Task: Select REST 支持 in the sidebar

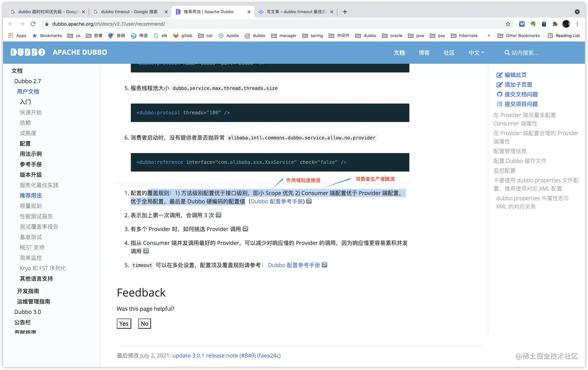Action: tap(32, 247)
